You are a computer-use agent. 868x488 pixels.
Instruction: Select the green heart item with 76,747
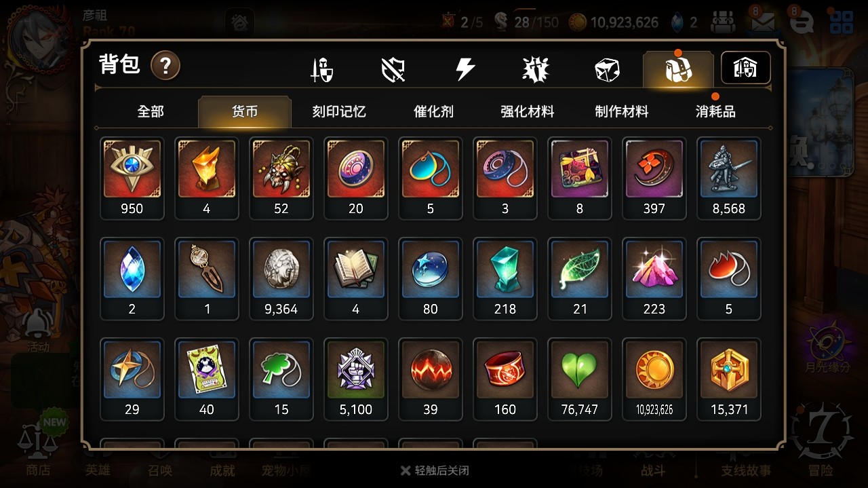pos(580,379)
